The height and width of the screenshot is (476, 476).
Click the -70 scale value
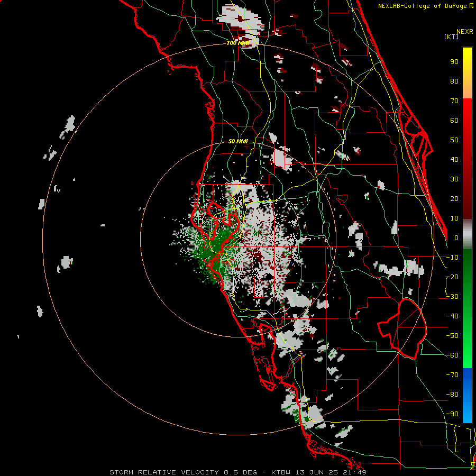(452, 375)
